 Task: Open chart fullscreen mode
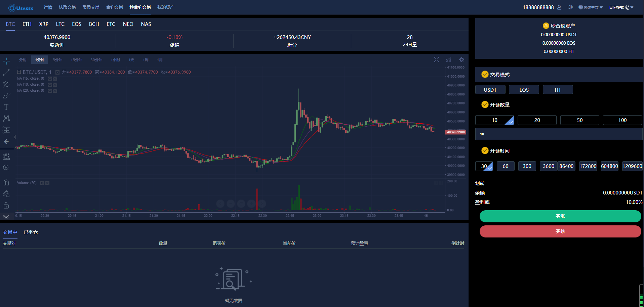pos(436,59)
